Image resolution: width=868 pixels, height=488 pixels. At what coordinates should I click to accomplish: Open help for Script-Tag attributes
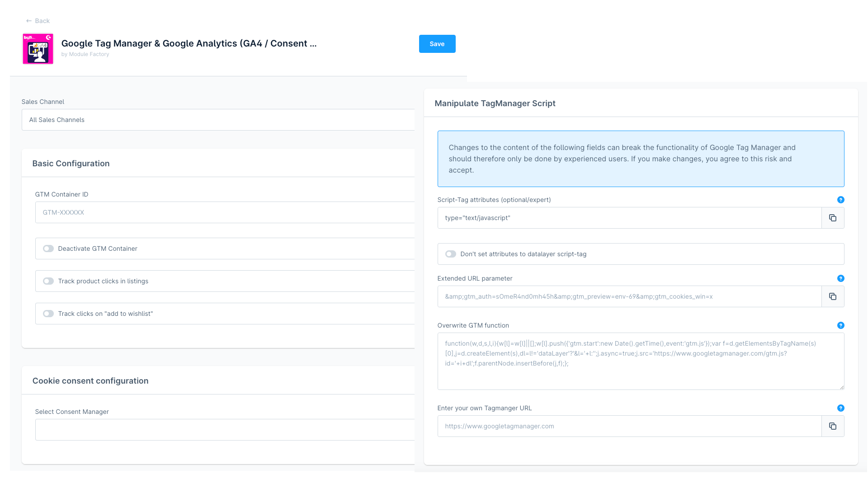coord(841,200)
